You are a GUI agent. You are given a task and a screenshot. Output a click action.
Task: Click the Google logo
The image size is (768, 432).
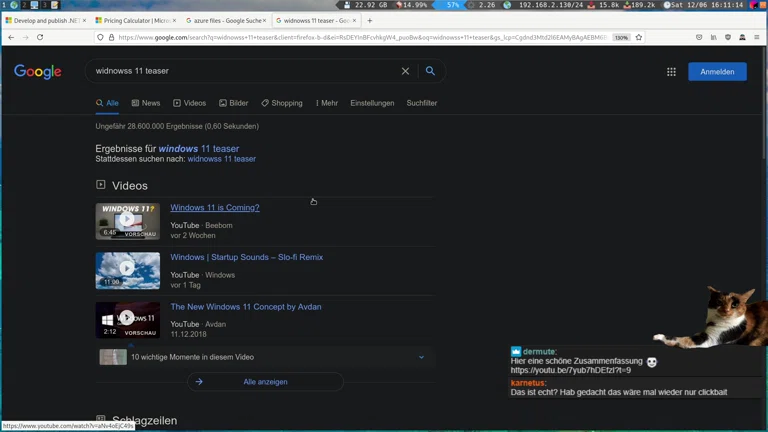point(38,72)
